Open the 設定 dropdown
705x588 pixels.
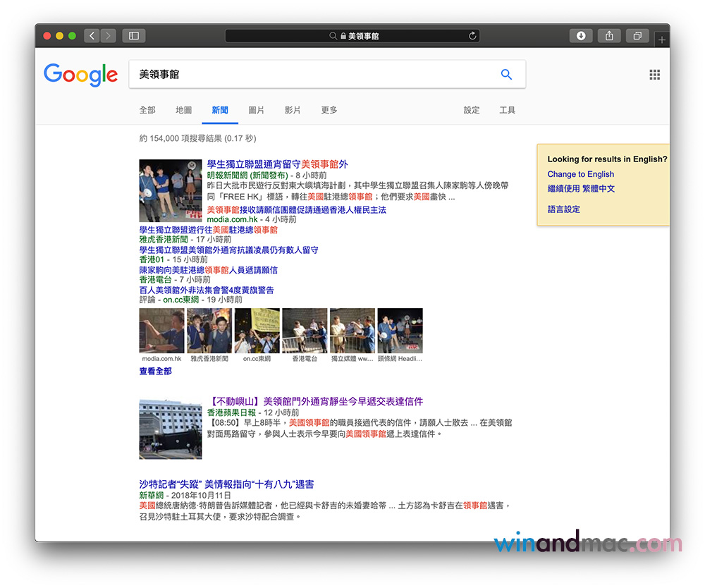pyautogui.click(x=472, y=110)
